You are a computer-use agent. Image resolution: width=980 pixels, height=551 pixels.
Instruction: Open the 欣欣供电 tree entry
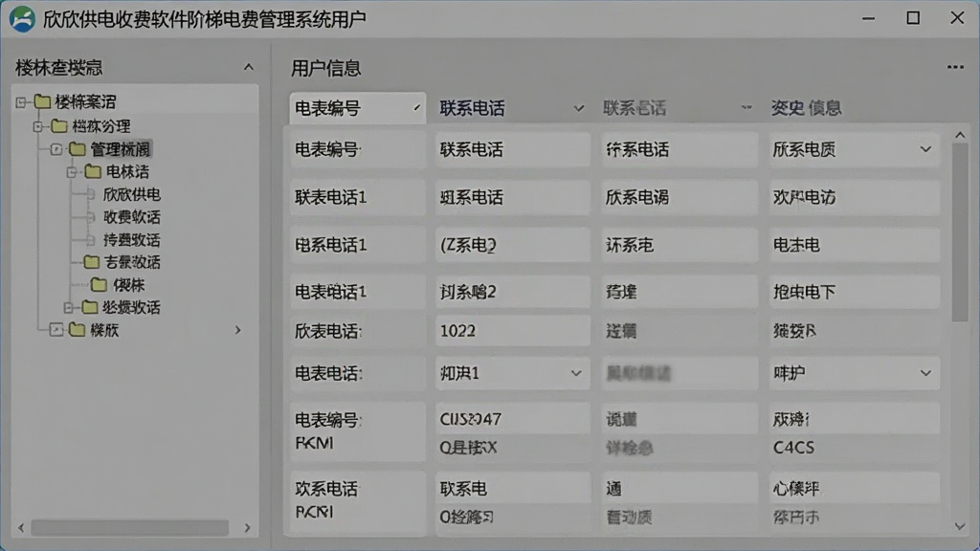click(x=131, y=195)
